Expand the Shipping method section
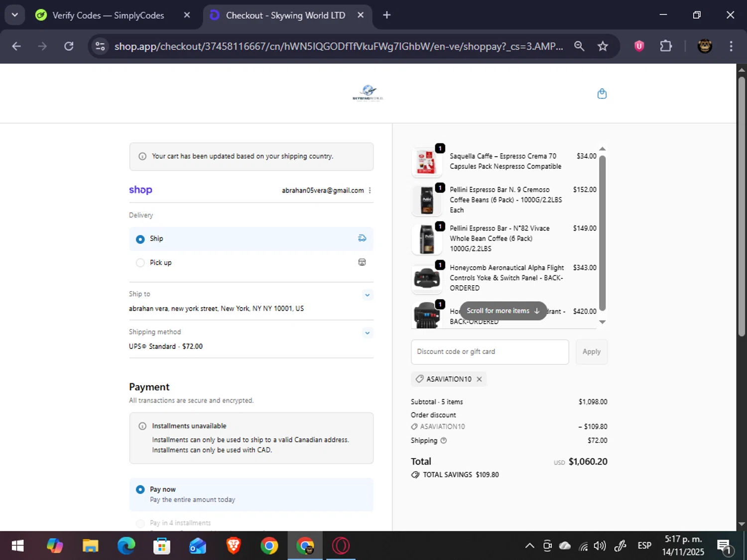The width and height of the screenshot is (747, 560). [x=367, y=333]
